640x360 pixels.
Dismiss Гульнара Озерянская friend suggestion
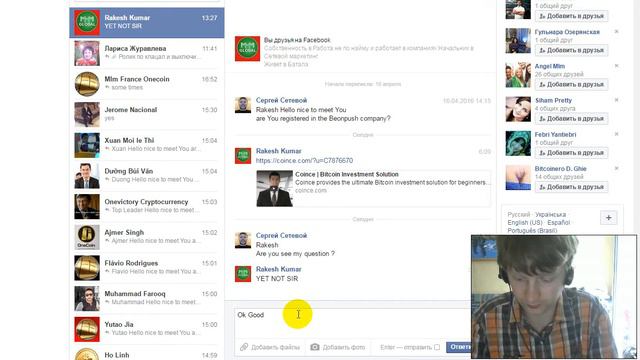point(616,31)
